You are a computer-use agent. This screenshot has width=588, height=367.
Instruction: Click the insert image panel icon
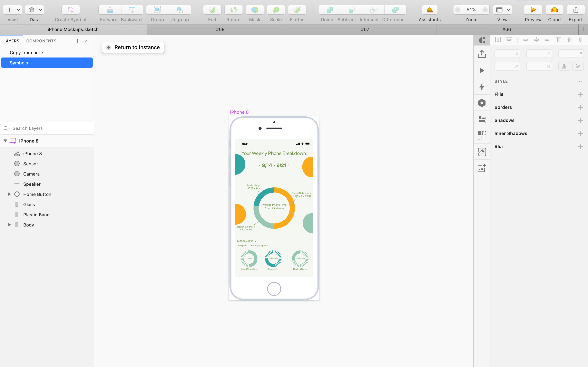click(482, 168)
